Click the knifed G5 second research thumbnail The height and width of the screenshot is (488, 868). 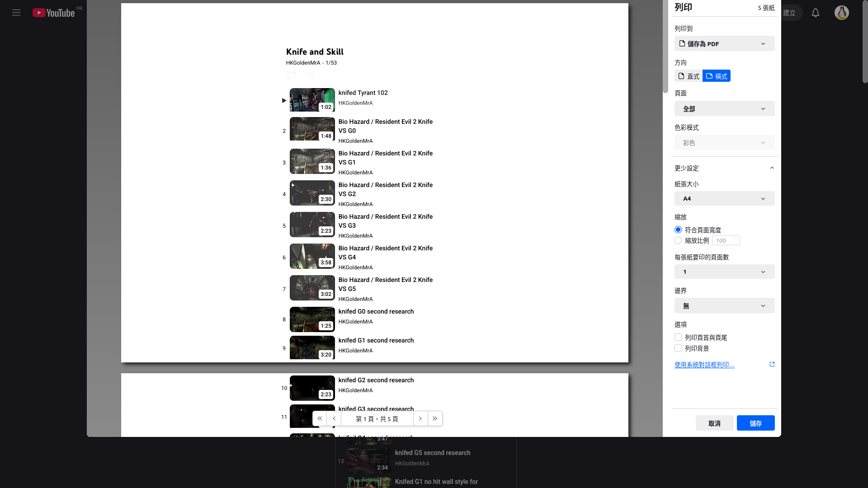point(369,461)
